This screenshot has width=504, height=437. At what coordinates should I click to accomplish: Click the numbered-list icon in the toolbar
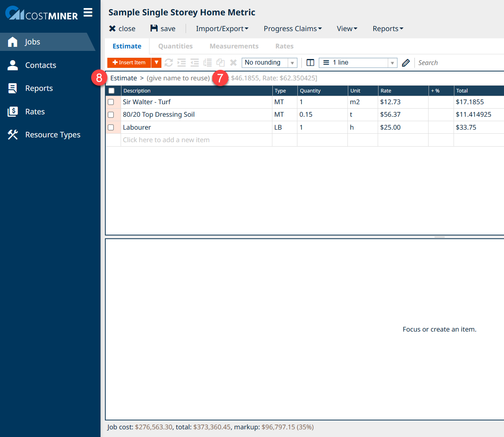pos(207,63)
